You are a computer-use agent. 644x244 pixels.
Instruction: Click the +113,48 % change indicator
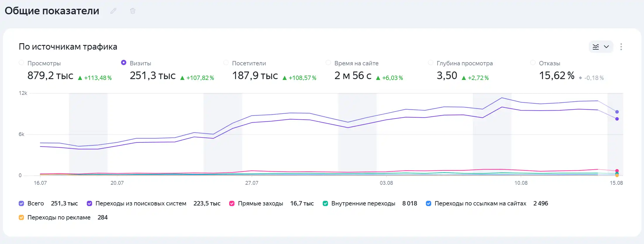[95, 78]
